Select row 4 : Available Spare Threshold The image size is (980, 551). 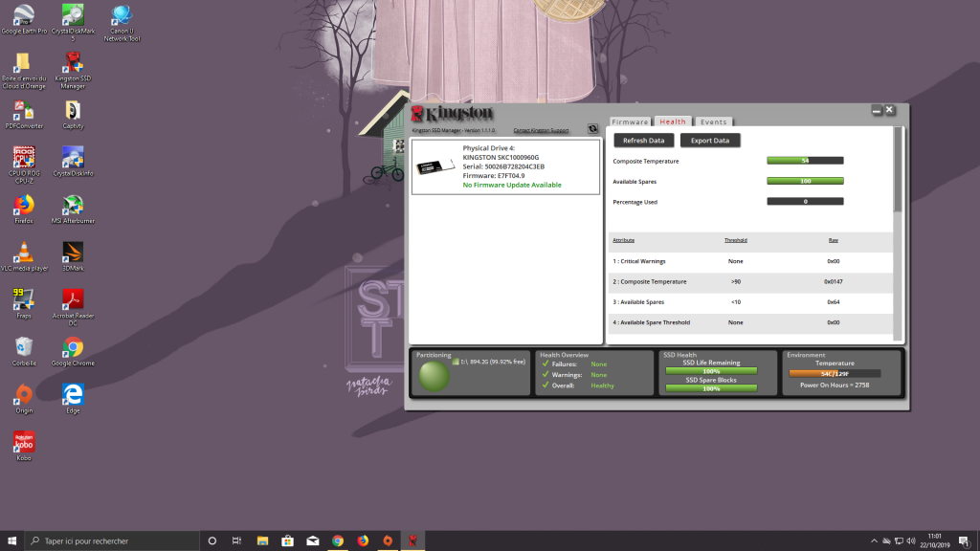750,323
